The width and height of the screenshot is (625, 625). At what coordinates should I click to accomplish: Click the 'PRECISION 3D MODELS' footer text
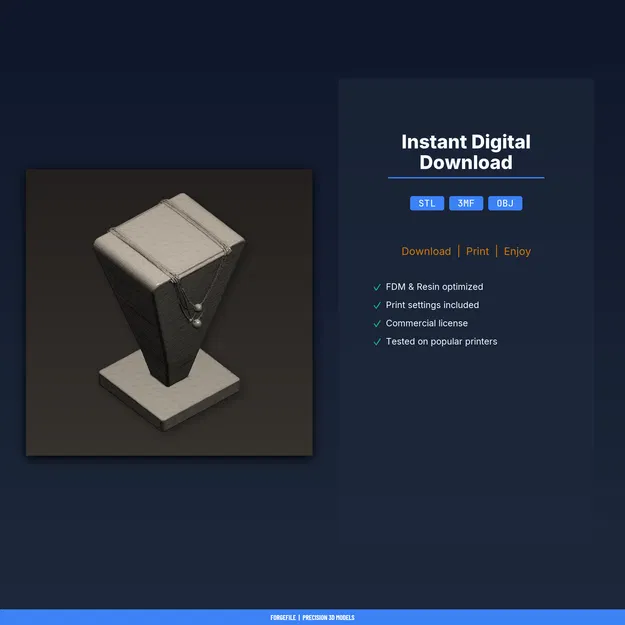[x=328, y=617]
